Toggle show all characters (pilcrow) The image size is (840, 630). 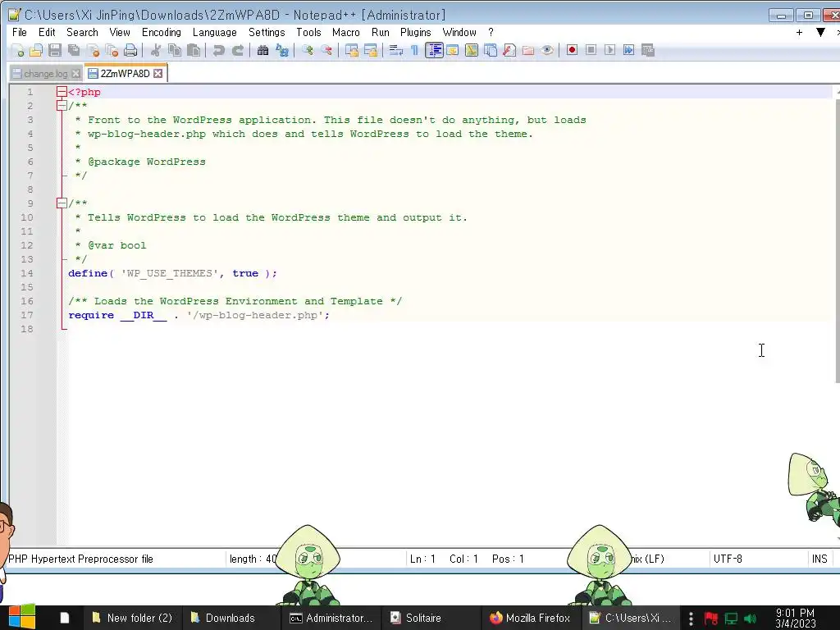(x=414, y=50)
